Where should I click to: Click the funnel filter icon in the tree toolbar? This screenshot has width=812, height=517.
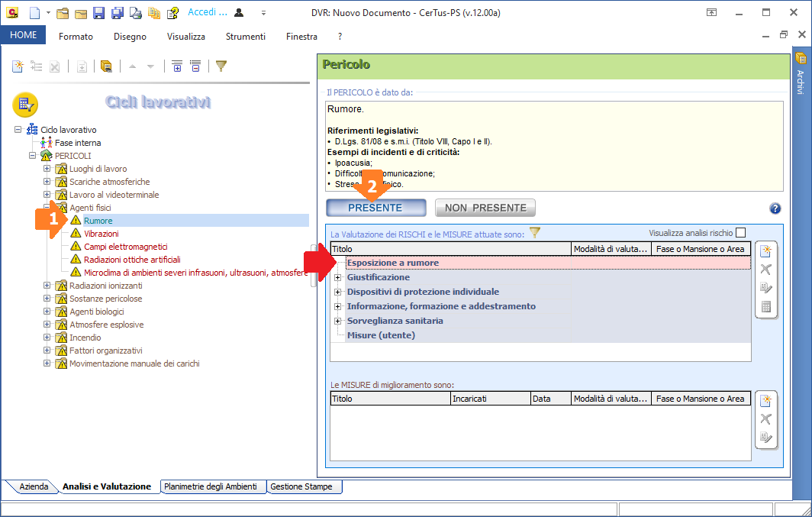tap(221, 66)
